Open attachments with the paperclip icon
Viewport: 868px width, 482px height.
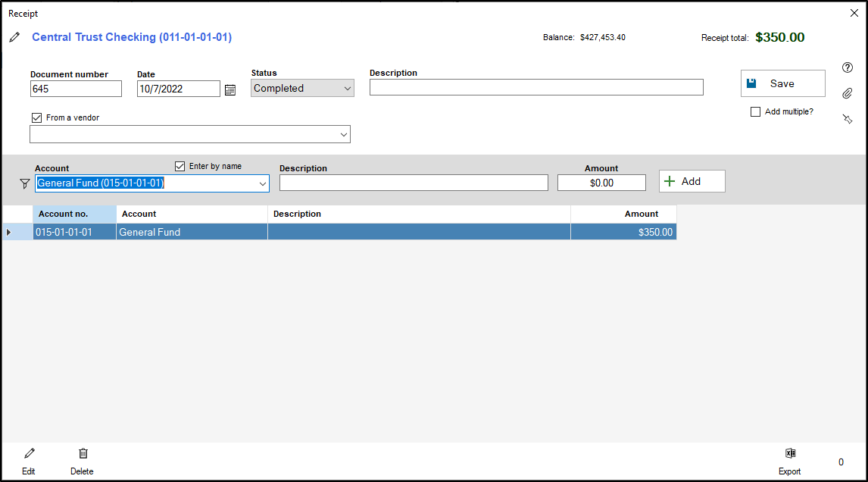(848, 94)
